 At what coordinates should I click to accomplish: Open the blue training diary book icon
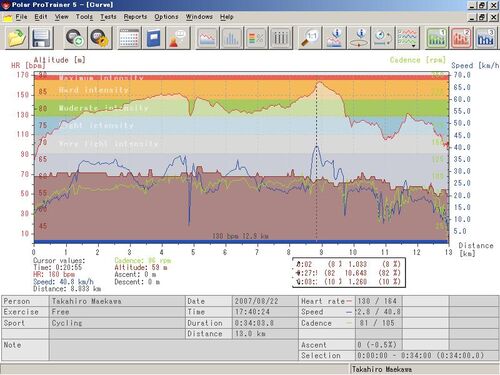coord(154,38)
